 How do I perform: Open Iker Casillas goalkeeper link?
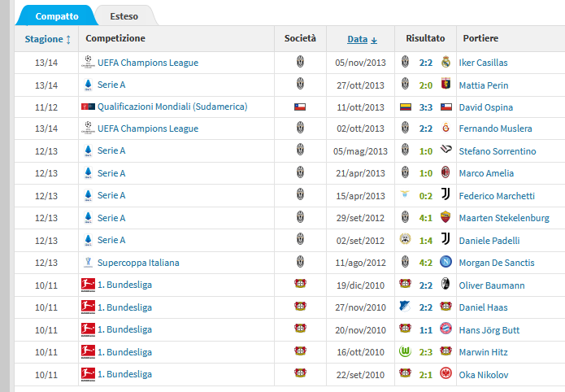[x=483, y=63]
